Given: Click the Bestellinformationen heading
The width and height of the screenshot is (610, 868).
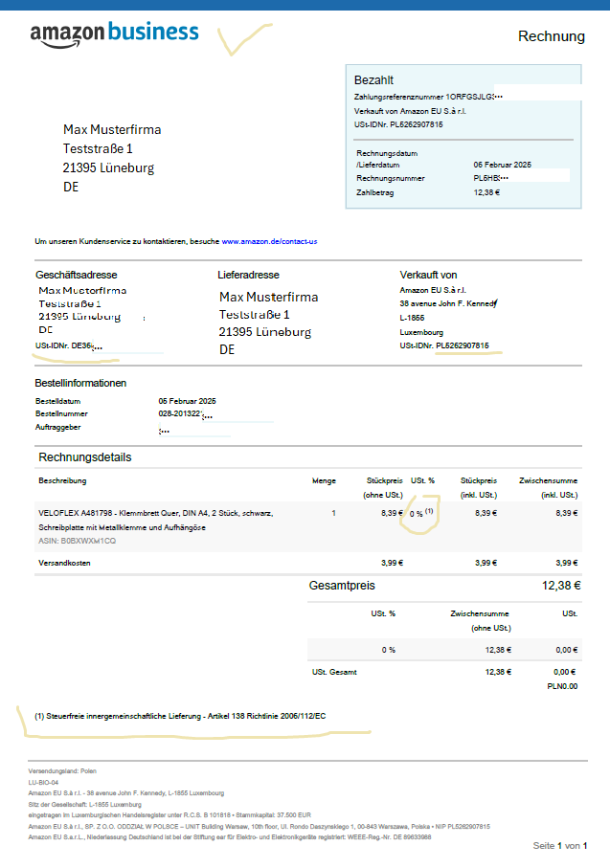Looking at the screenshot, I should coord(80,383).
